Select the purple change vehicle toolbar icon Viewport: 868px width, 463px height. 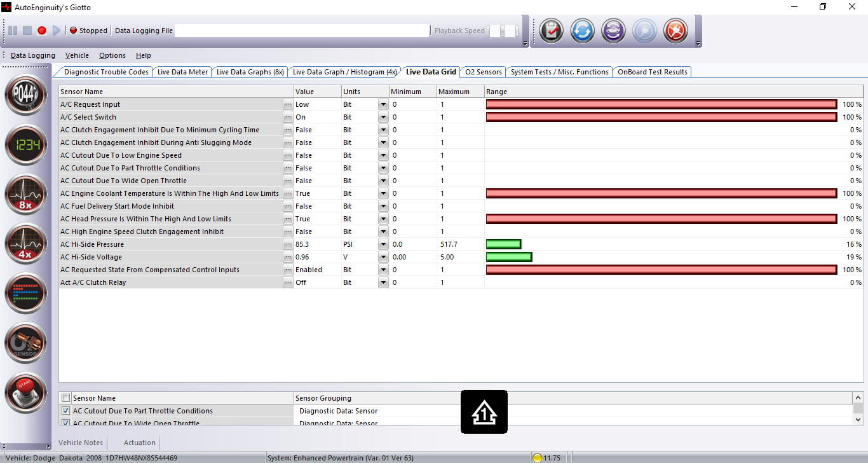click(613, 30)
